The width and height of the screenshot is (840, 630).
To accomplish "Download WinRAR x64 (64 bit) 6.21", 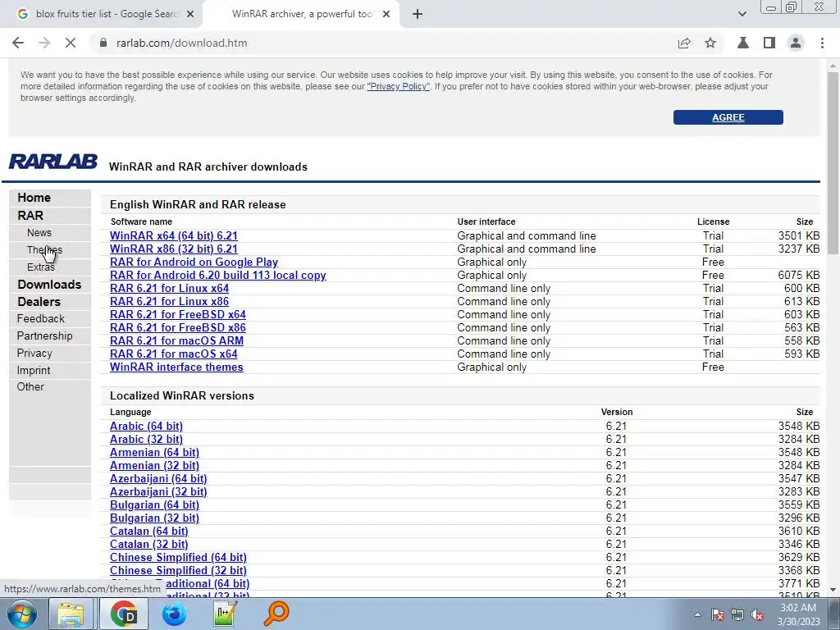I will [x=174, y=235].
